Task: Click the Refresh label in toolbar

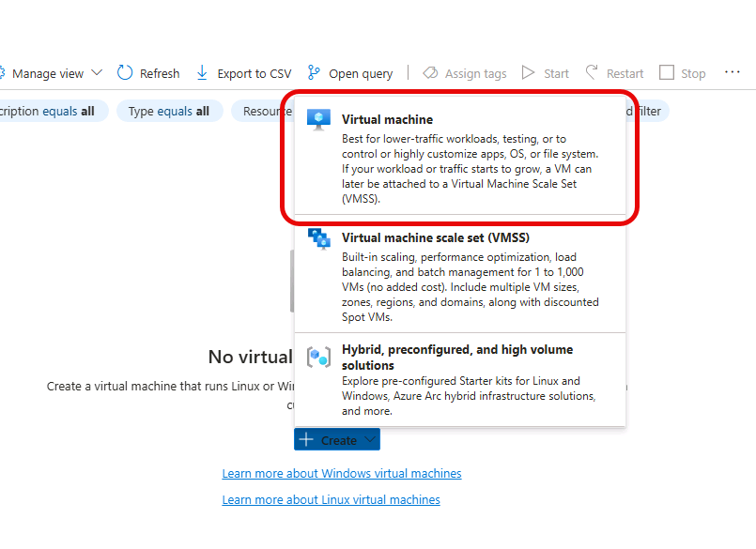Action: pyautogui.click(x=160, y=74)
